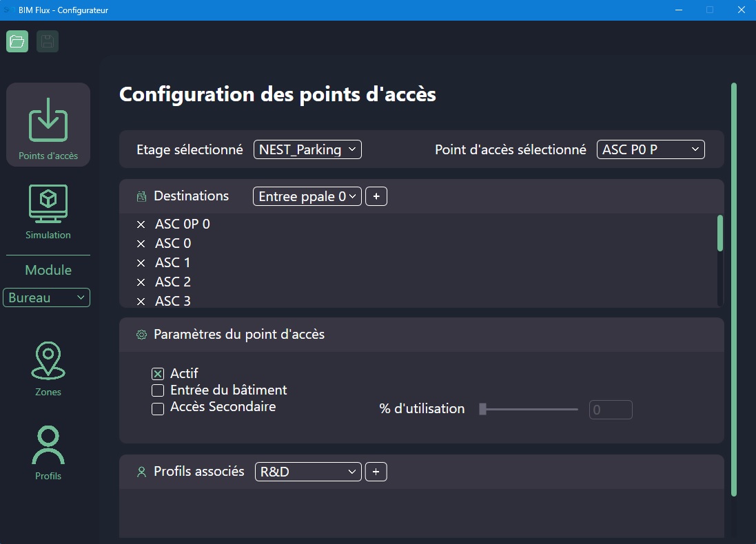The width and height of the screenshot is (756, 544).
Task: Remove the ASC 2 destination
Action: click(x=141, y=282)
